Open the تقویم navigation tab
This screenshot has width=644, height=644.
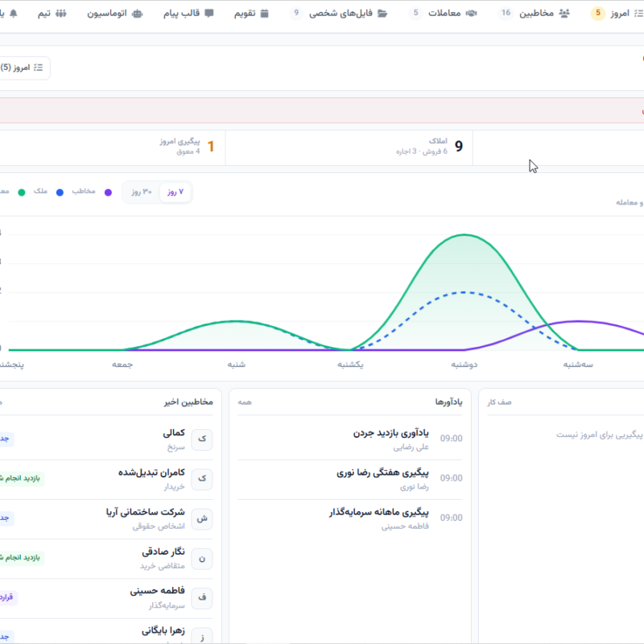(x=251, y=13)
